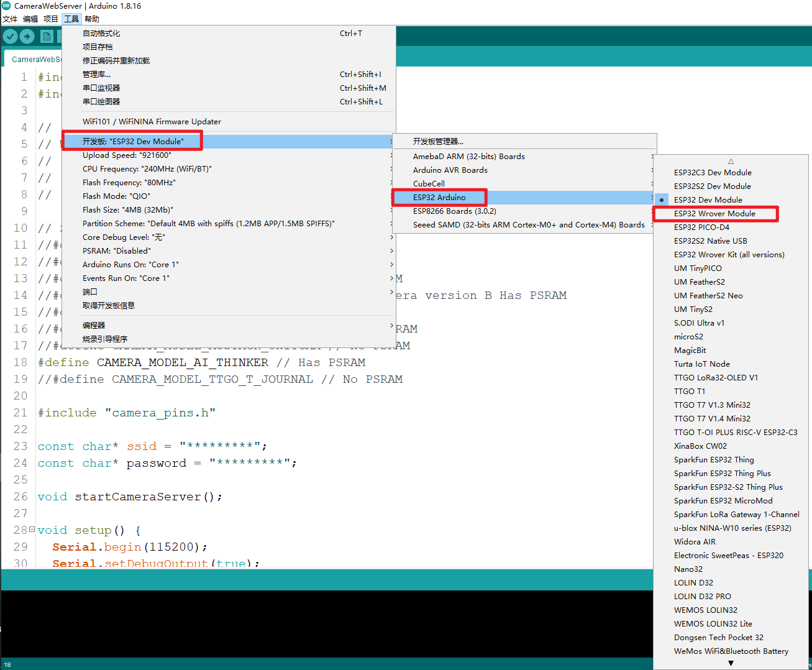Expand Arduino Runs On "Core 1" submenu
The image size is (812, 670).
click(x=229, y=265)
